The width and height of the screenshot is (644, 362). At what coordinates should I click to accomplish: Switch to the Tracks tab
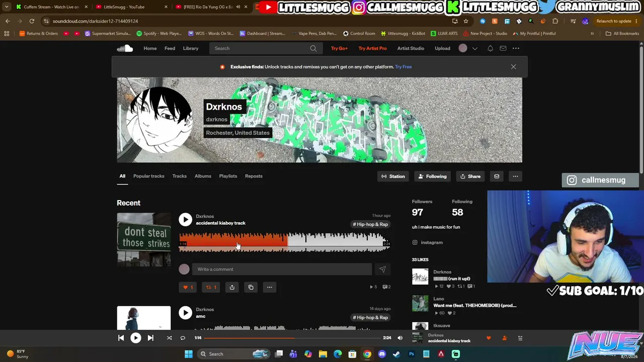coord(180,176)
